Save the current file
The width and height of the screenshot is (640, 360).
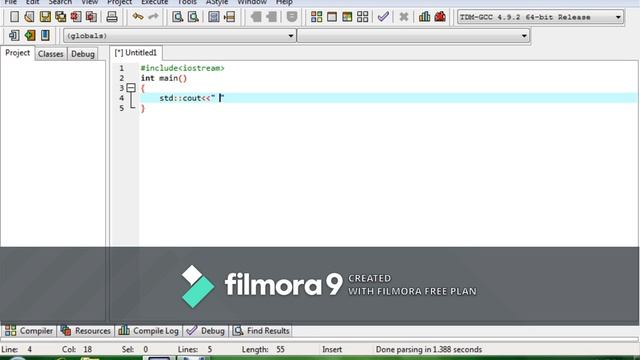[45, 17]
